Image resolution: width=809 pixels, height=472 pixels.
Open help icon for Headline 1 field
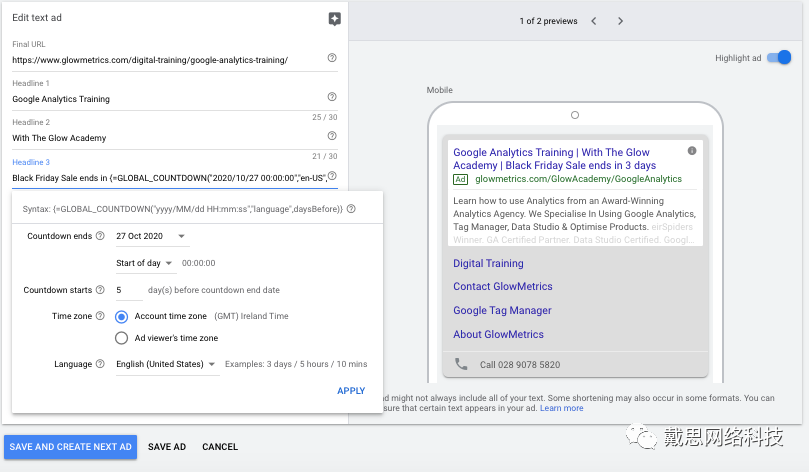(x=332, y=96)
